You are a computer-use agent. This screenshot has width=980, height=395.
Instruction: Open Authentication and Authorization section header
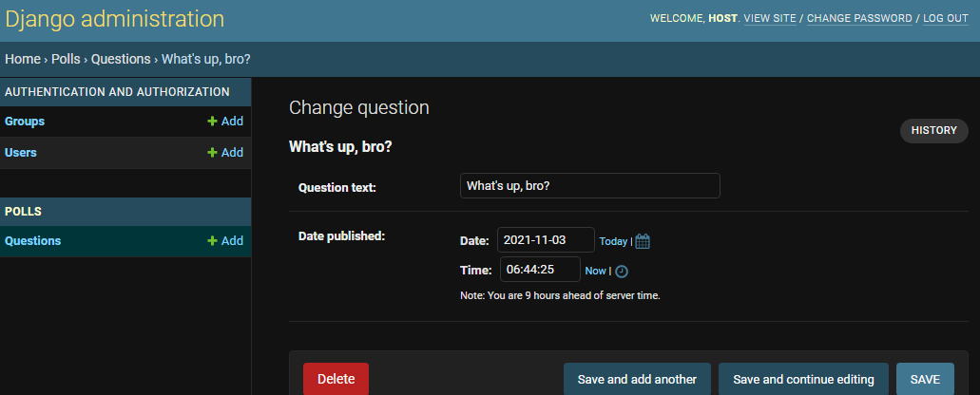[x=117, y=92]
